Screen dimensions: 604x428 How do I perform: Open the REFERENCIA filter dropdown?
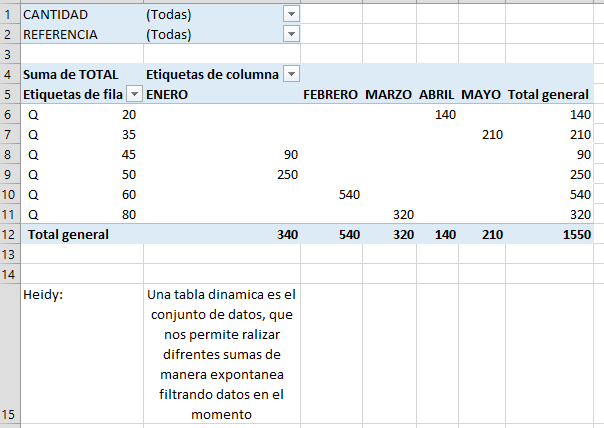[x=291, y=34]
